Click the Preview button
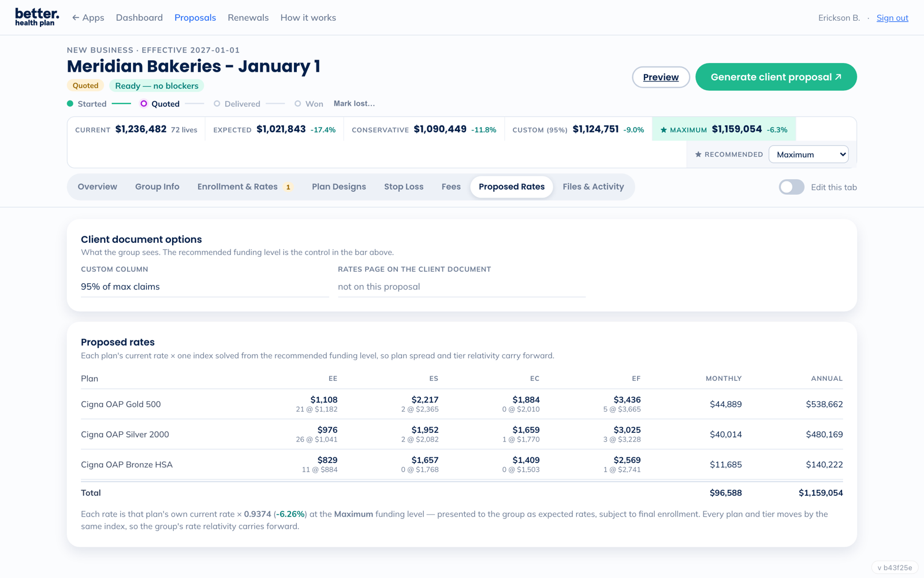Screen dimensions: 924x578 coord(661,77)
